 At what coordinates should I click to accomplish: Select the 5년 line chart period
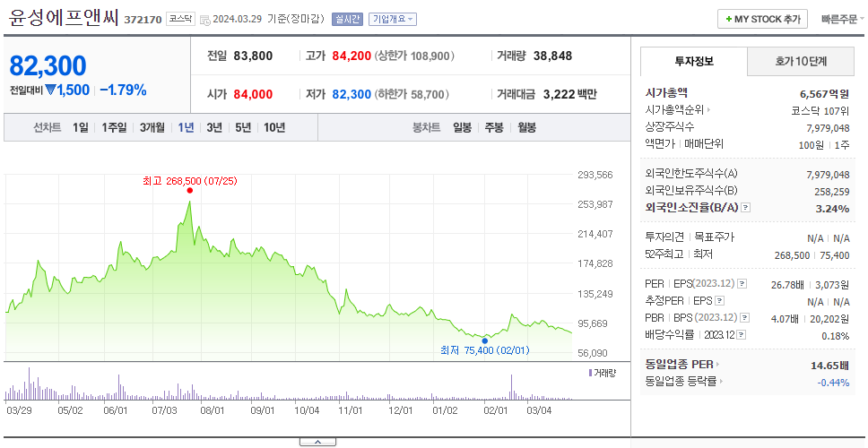(x=243, y=128)
